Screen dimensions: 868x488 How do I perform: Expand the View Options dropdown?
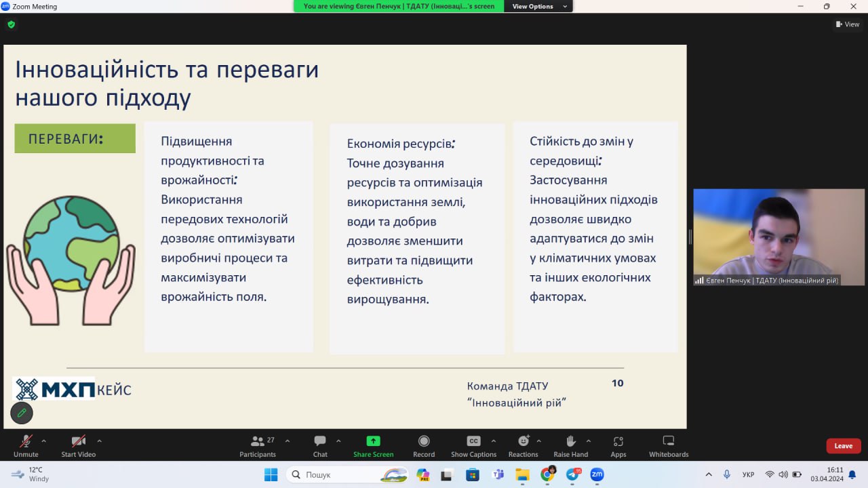click(538, 6)
